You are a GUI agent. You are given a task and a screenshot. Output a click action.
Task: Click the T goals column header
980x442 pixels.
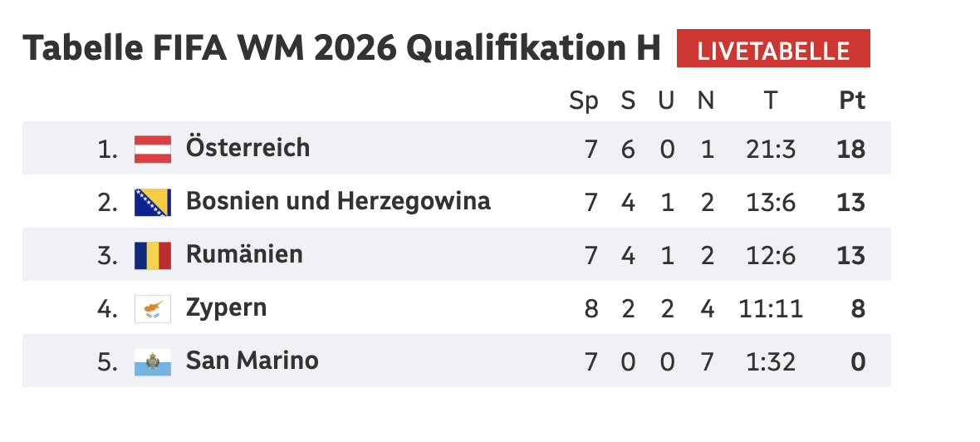[x=771, y=101]
